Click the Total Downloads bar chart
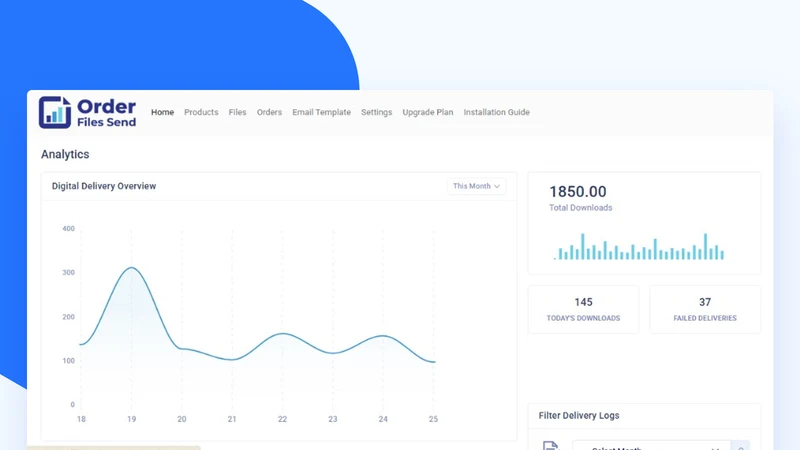Viewport: 800px width, 450px height. (x=639, y=247)
